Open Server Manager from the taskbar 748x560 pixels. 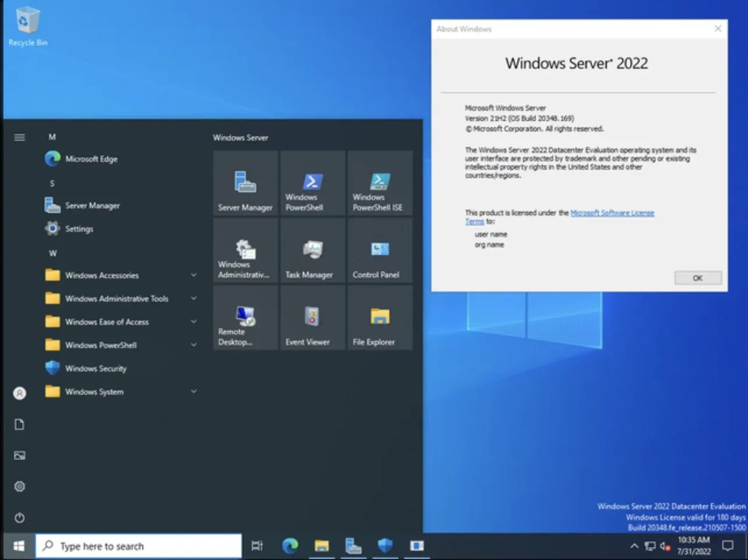click(x=353, y=546)
